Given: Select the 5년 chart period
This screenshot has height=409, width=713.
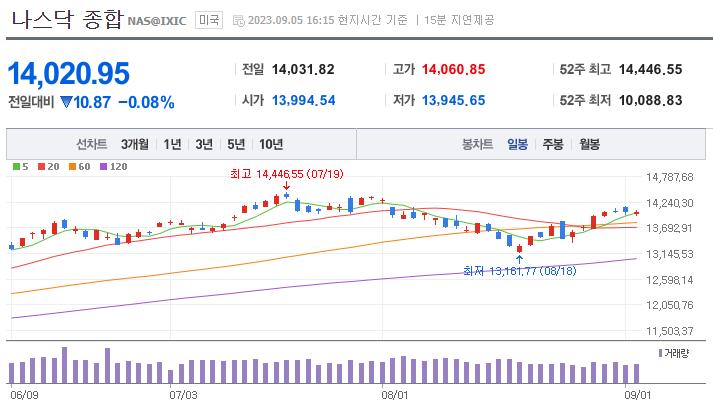Looking at the screenshot, I should point(236,145).
